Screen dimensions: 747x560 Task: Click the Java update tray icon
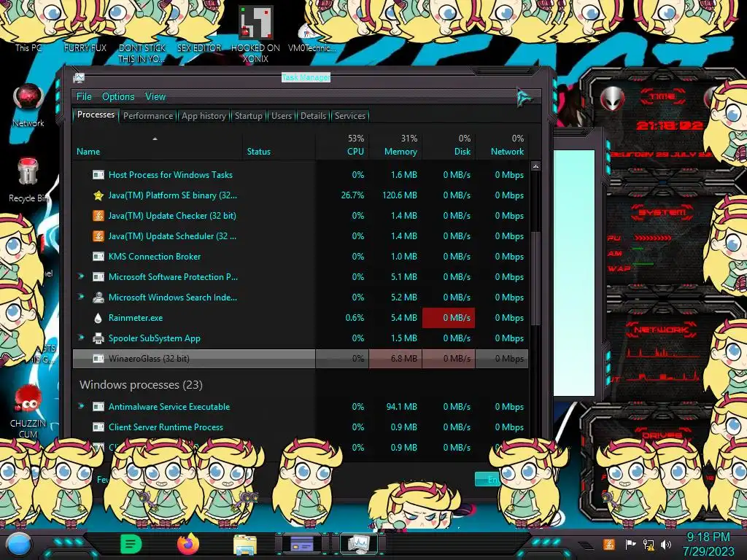(x=609, y=544)
